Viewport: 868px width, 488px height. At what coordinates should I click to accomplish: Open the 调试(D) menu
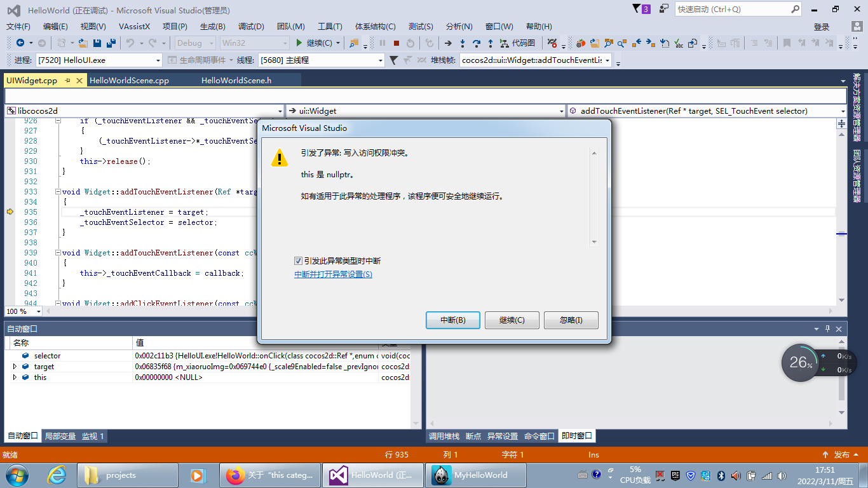coord(251,27)
